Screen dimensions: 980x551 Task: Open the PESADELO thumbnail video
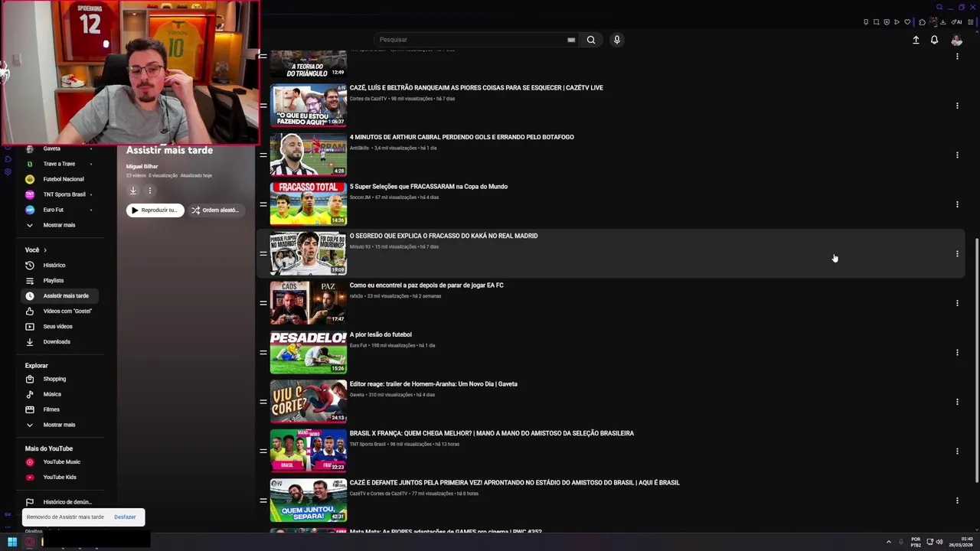point(308,352)
